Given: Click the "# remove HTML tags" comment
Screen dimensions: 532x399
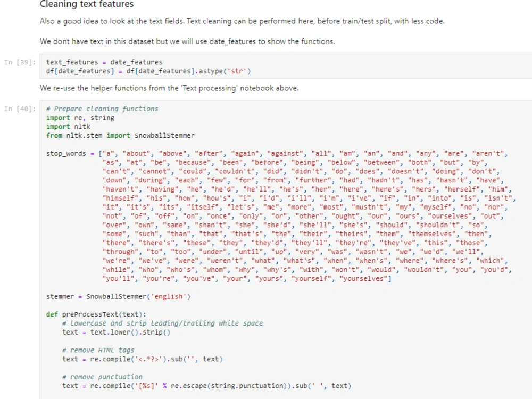Looking at the screenshot, I should [98, 350].
